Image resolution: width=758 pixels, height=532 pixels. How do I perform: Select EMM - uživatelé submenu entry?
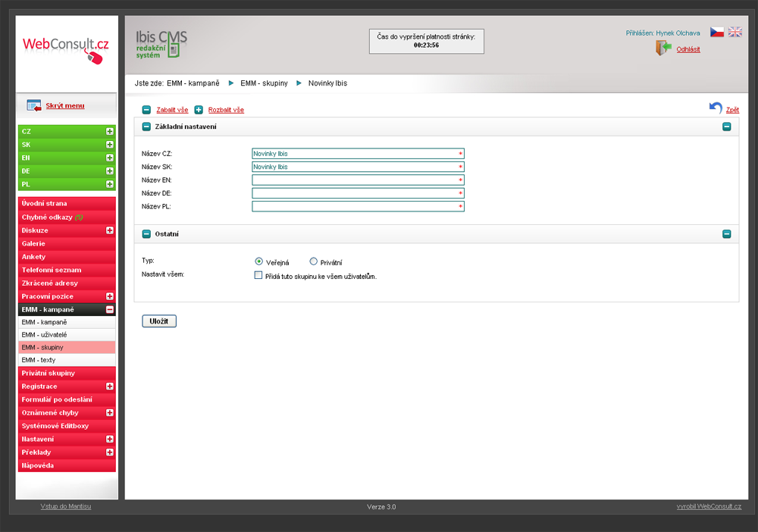tap(67, 335)
